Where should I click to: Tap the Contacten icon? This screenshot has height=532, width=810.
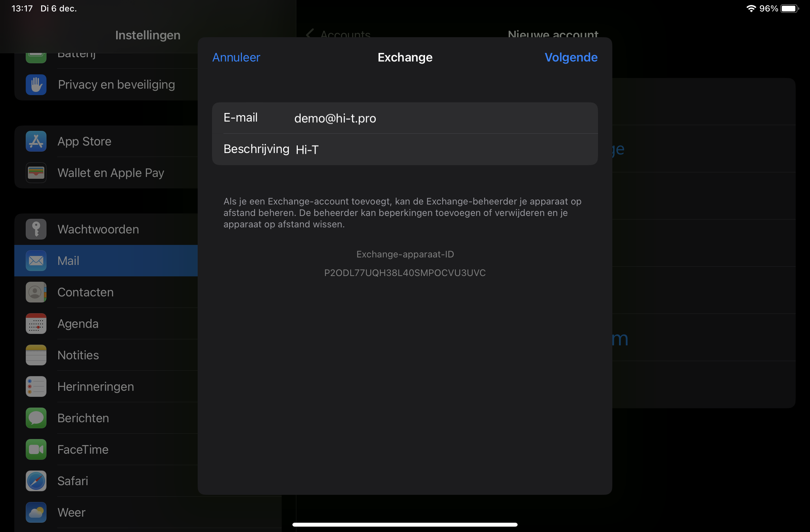click(x=36, y=292)
